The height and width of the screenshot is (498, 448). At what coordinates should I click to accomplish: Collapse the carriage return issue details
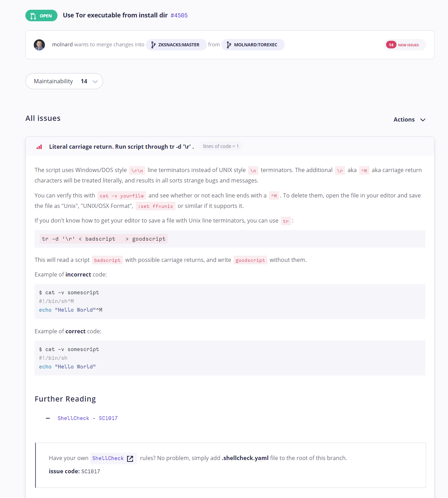pyautogui.click(x=121, y=146)
